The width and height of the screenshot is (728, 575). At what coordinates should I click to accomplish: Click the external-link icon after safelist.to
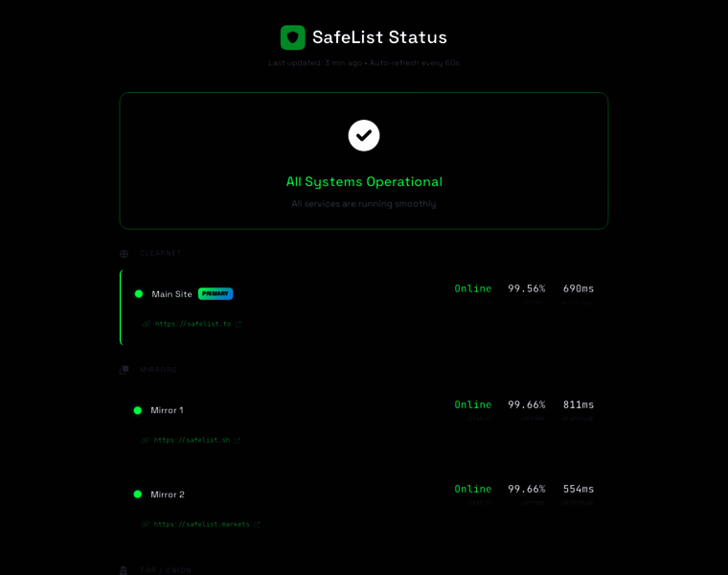click(x=239, y=324)
